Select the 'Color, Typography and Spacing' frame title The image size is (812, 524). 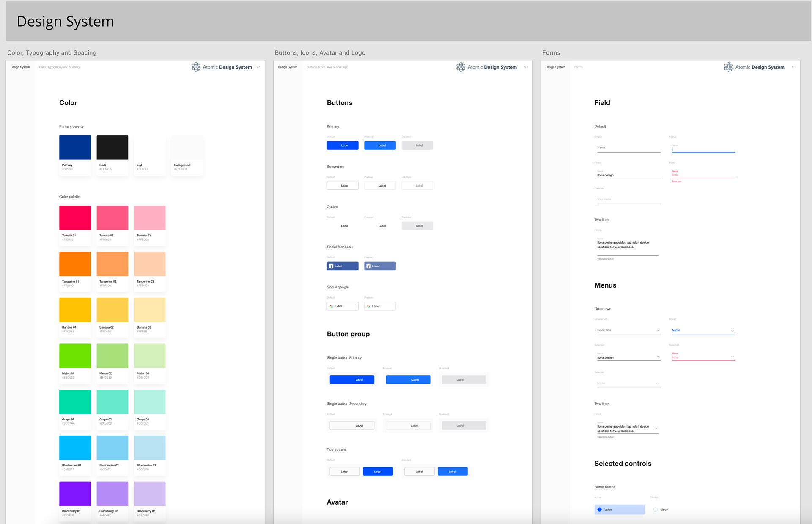point(52,52)
